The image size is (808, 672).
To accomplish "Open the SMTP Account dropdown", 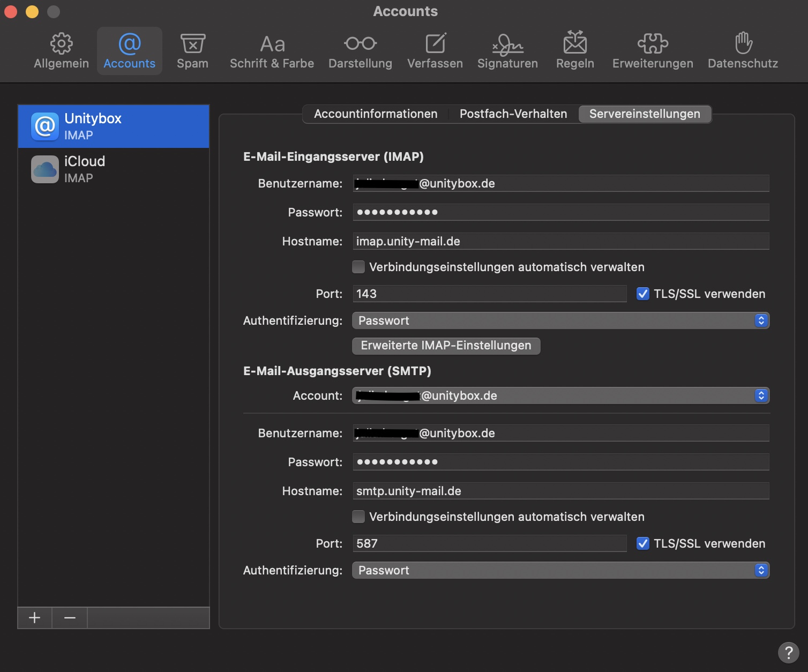I will coord(560,395).
